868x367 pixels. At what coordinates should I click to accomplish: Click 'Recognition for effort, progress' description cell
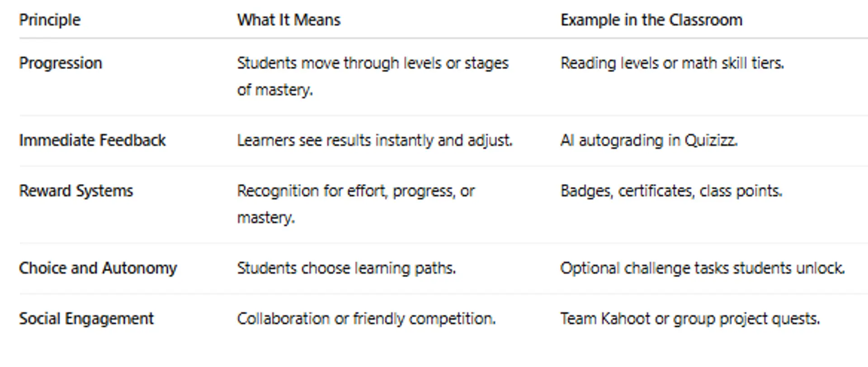(x=355, y=203)
